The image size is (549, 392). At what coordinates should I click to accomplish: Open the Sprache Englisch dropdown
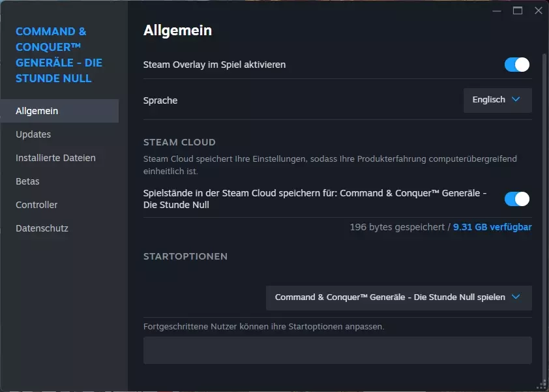(x=497, y=100)
